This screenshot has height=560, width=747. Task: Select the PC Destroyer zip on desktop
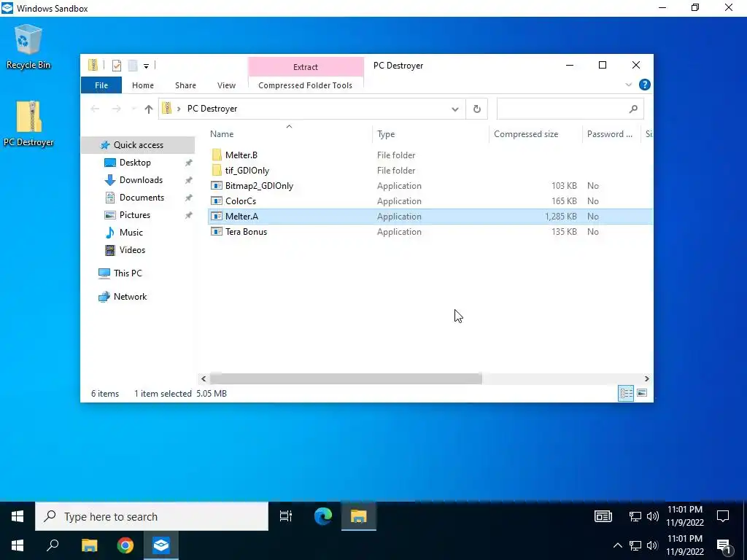[28, 123]
